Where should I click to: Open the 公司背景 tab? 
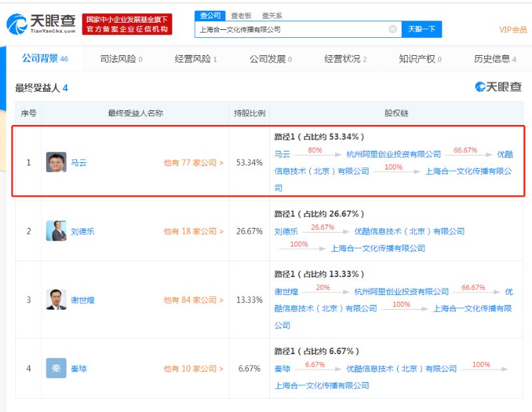45,58
